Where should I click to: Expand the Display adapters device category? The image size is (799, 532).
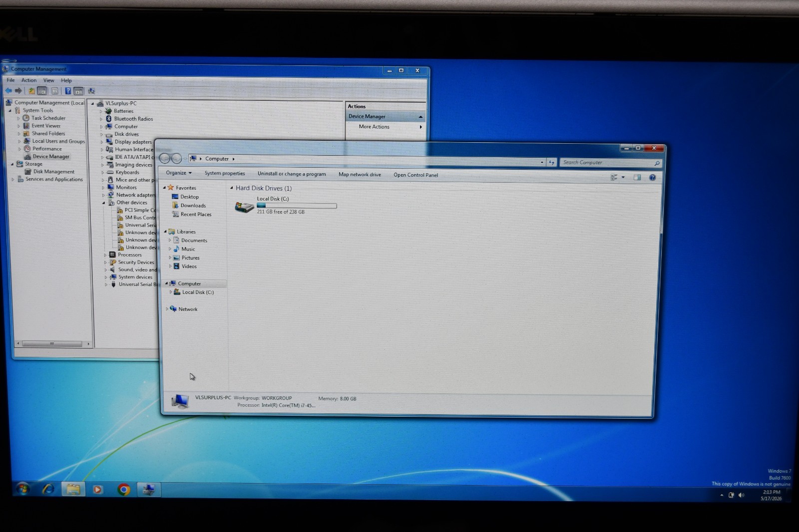pyautogui.click(x=102, y=142)
